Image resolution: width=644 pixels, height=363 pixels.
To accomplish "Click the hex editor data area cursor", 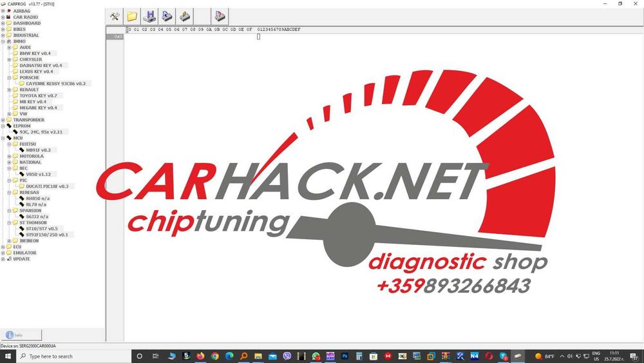I will pyautogui.click(x=258, y=37).
